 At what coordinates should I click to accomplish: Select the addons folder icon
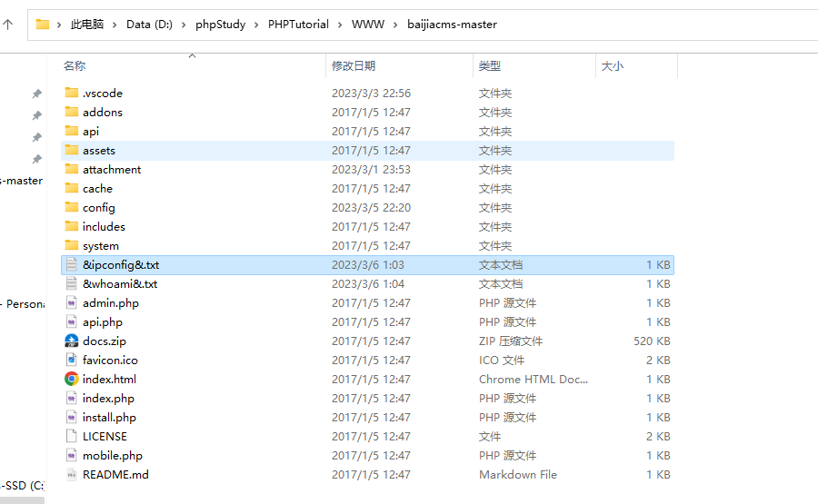click(x=72, y=112)
